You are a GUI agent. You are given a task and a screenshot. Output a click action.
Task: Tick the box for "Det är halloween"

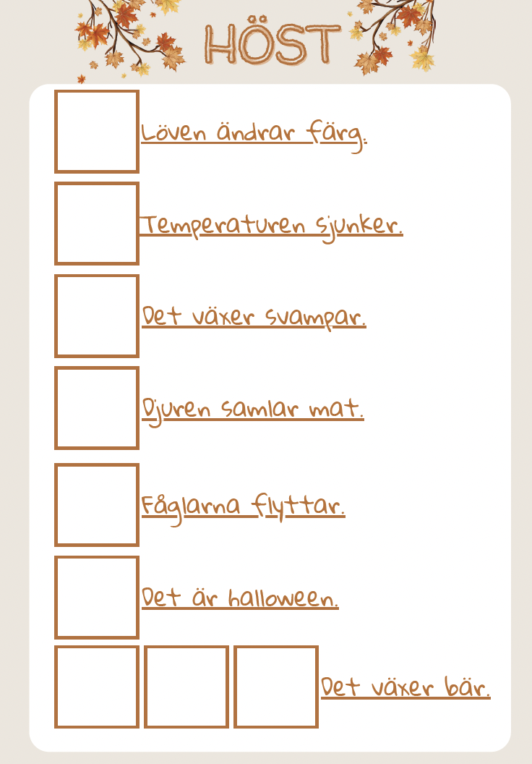click(x=97, y=597)
